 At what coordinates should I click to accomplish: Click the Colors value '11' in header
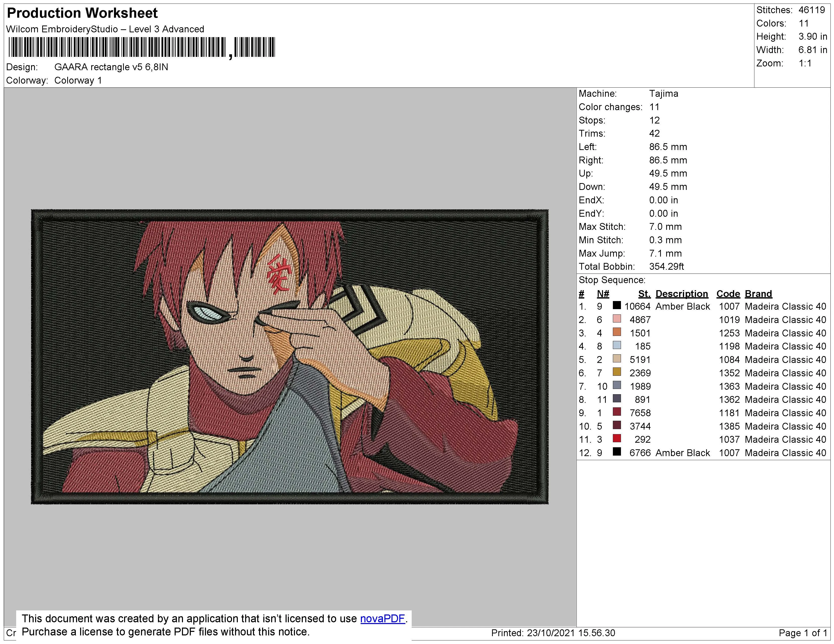(x=803, y=24)
